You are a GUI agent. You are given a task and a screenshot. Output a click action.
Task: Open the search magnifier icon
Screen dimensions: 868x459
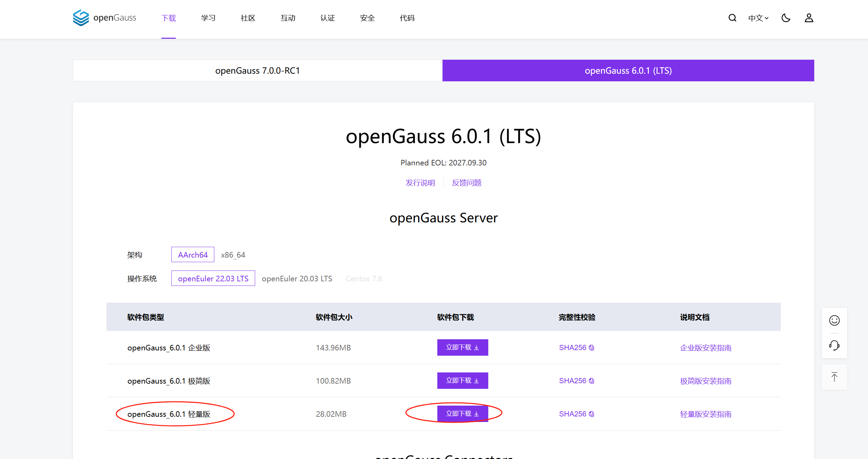click(x=732, y=18)
